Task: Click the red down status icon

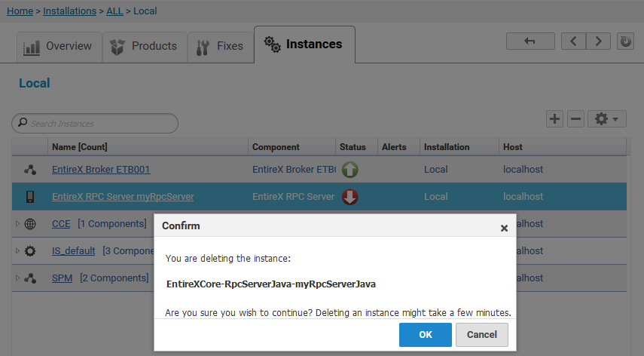Action: [x=350, y=197]
